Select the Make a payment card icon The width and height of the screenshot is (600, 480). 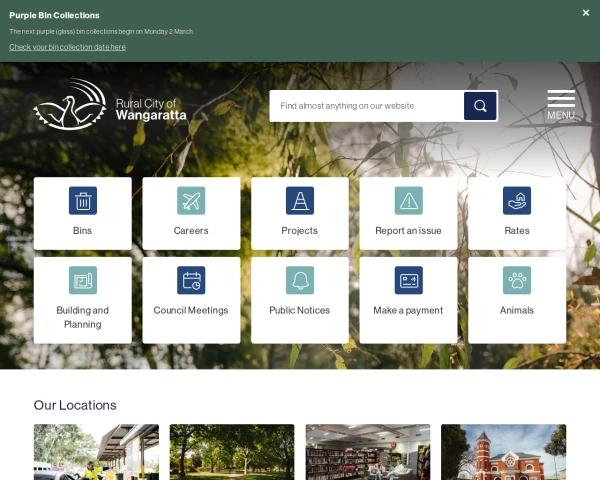click(408, 281)
